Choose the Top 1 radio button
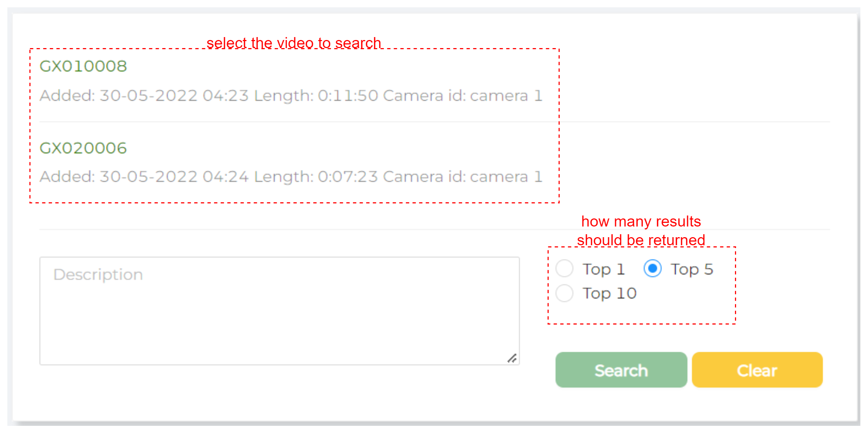 pos(564,269)
